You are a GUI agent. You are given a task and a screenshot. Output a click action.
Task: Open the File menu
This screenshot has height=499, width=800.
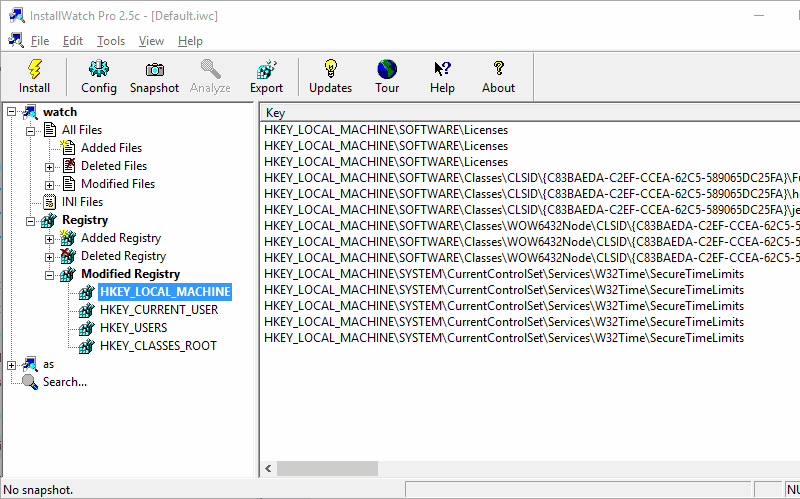(40, 41)
